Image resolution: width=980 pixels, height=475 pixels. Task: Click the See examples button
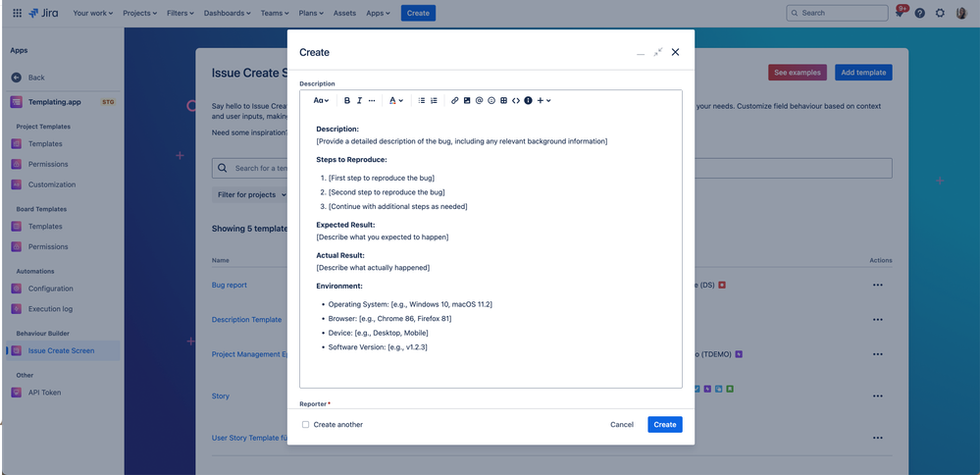tap(797, 73)
